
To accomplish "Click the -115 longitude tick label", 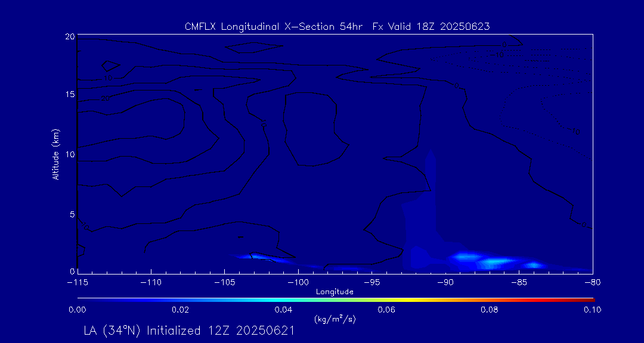I will (x=78, y=283).
